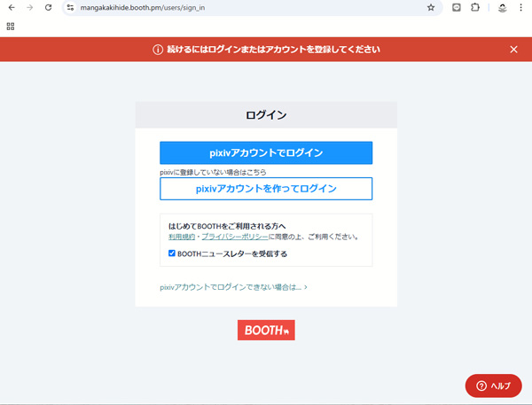This screenshot has height=405, width=532.
Task: Click the はじめてBOOTHをご利用される方へ text
Action: [x=227, y=226]
